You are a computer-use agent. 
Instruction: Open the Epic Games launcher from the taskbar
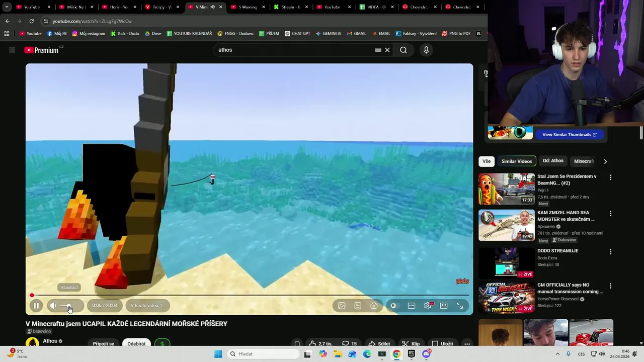click(x=412, y=354)
